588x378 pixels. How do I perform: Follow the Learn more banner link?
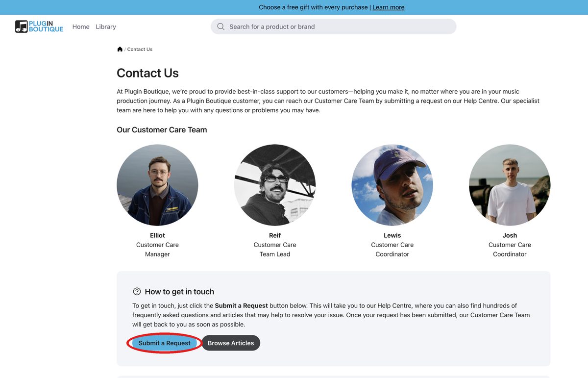click(389, 7)
